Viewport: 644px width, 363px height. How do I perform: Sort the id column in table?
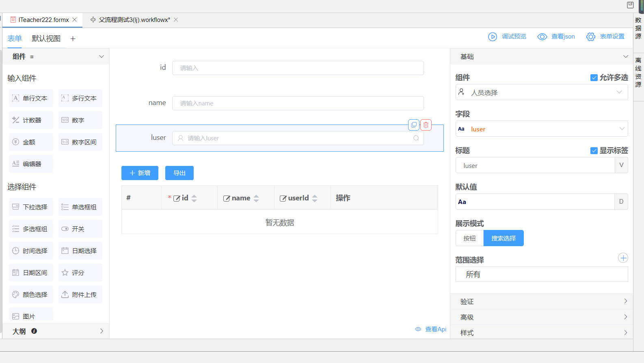(x=194, y=198)
